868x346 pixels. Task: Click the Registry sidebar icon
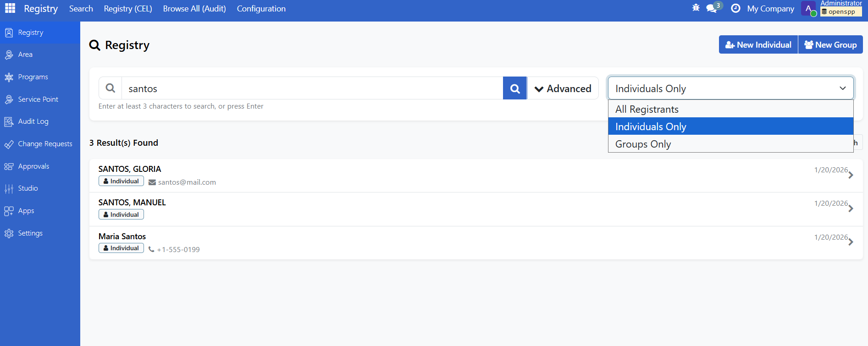pyautogui.click(x=9, y=33)
